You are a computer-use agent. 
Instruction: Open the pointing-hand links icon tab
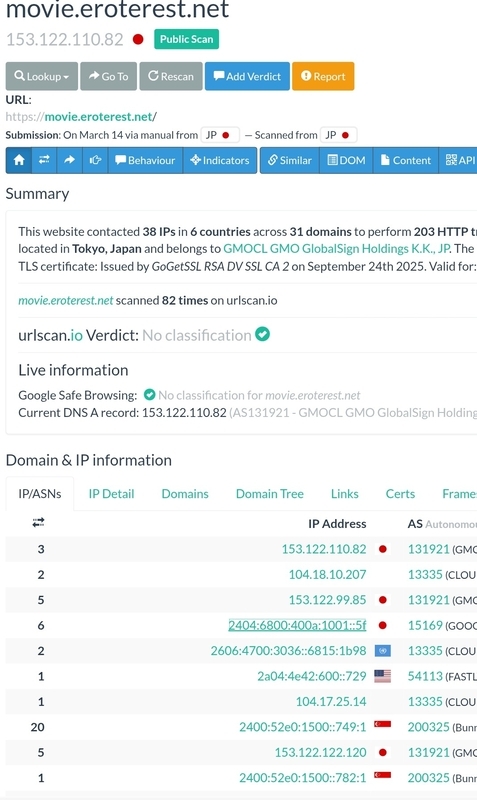click(x=95, y=160)
